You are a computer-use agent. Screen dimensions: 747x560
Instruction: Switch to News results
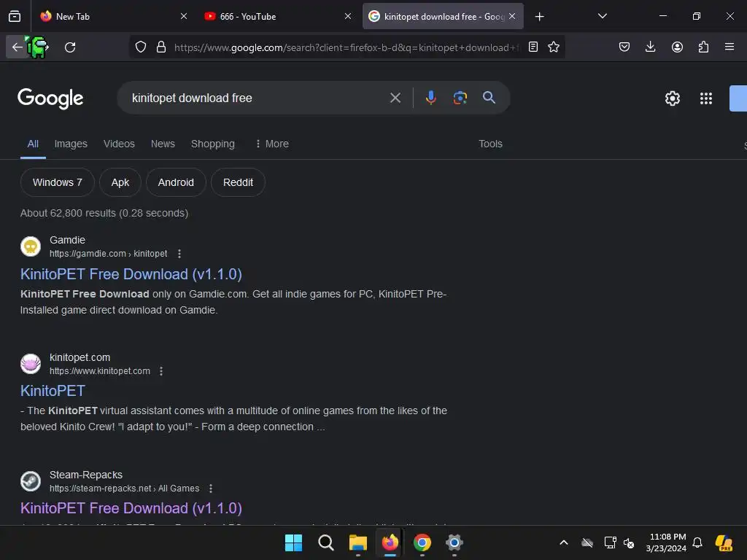[163, 144]
